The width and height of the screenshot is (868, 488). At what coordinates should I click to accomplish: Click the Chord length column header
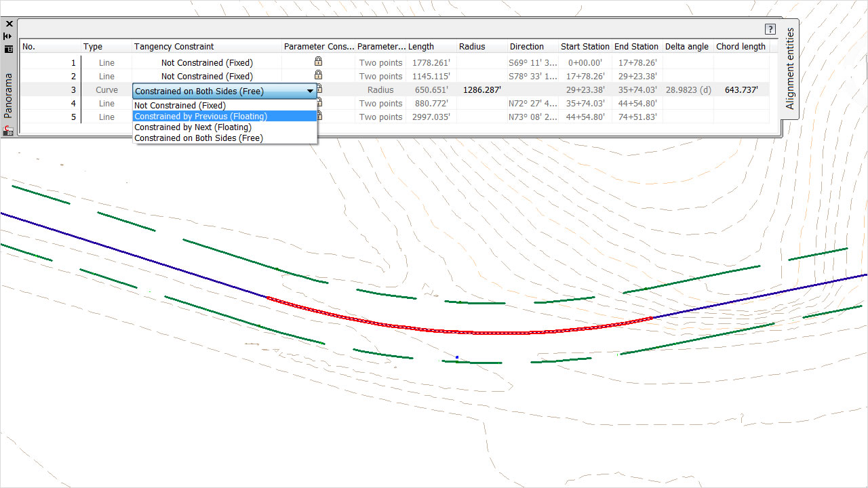pos(741,47)
